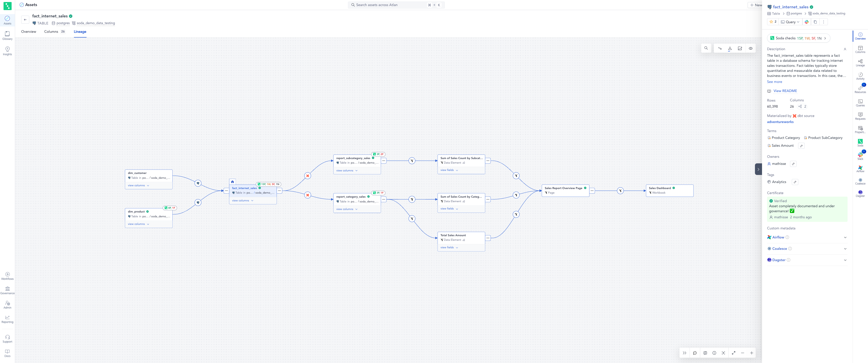Enter fullscreen lineage view
The image size is (868, 363).
click(x=734, y=353)
